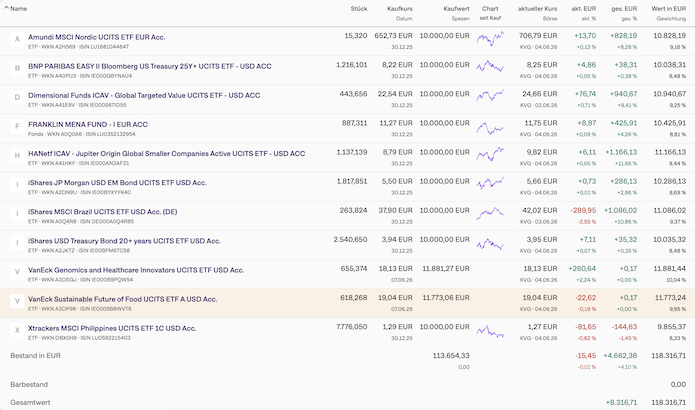Open the sparkline chart for iShares MSCI Brazil

click(x=490, y=213)
